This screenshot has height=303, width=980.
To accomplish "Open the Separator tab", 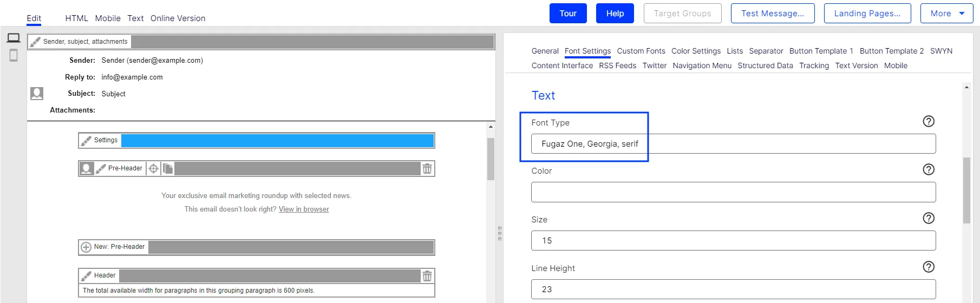I will [766, 51].
